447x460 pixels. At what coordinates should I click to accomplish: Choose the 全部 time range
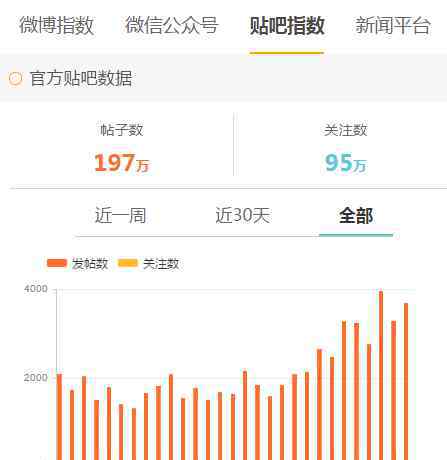[356, 215]
